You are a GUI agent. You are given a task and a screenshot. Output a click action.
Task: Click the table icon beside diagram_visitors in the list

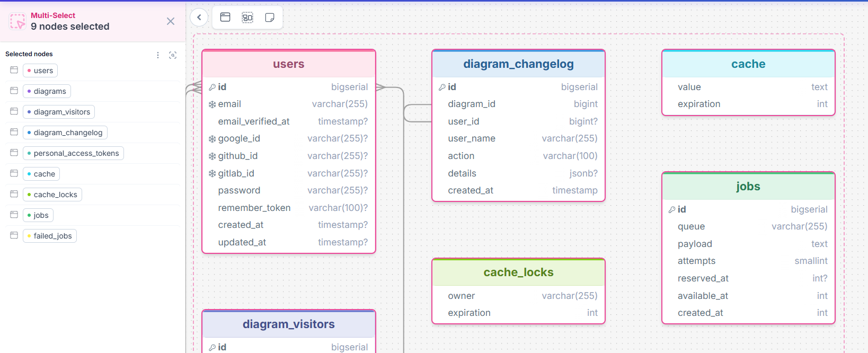pyautogui.click(x=14, y=111)
